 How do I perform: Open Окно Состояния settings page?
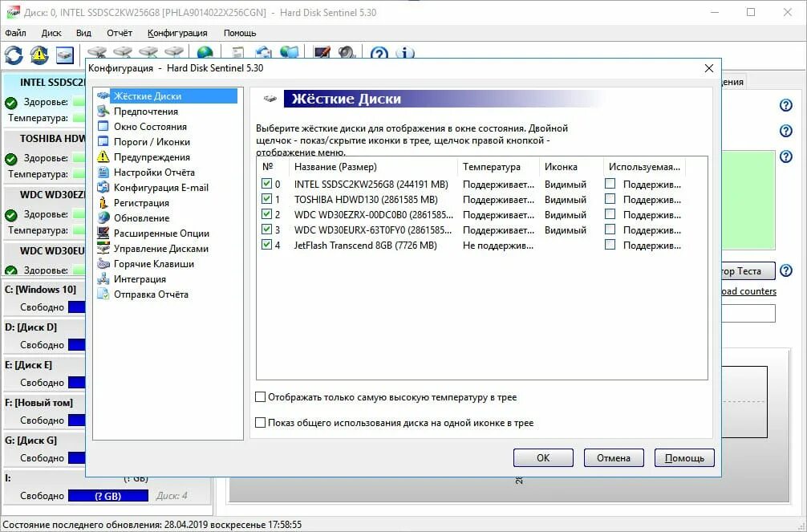point(150,127)
